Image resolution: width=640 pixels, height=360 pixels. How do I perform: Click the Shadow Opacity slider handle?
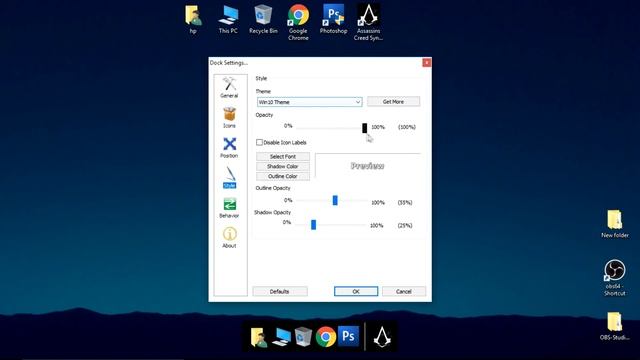313,224
